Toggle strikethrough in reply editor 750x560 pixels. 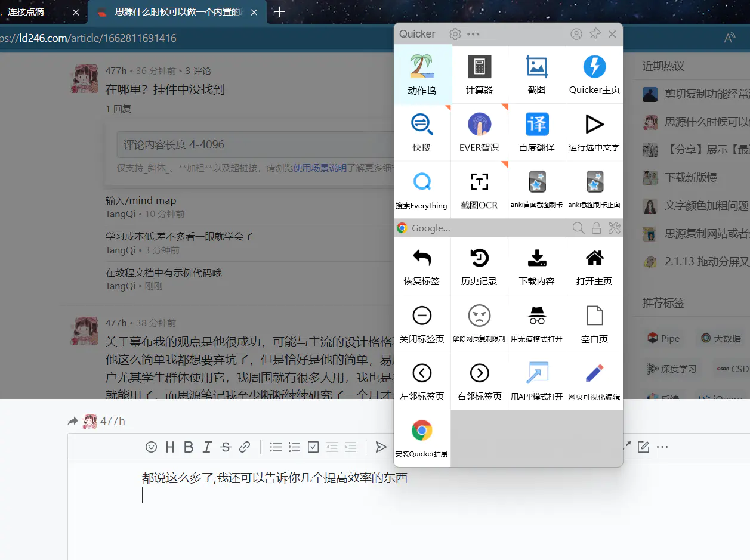[x=226, y=447]
